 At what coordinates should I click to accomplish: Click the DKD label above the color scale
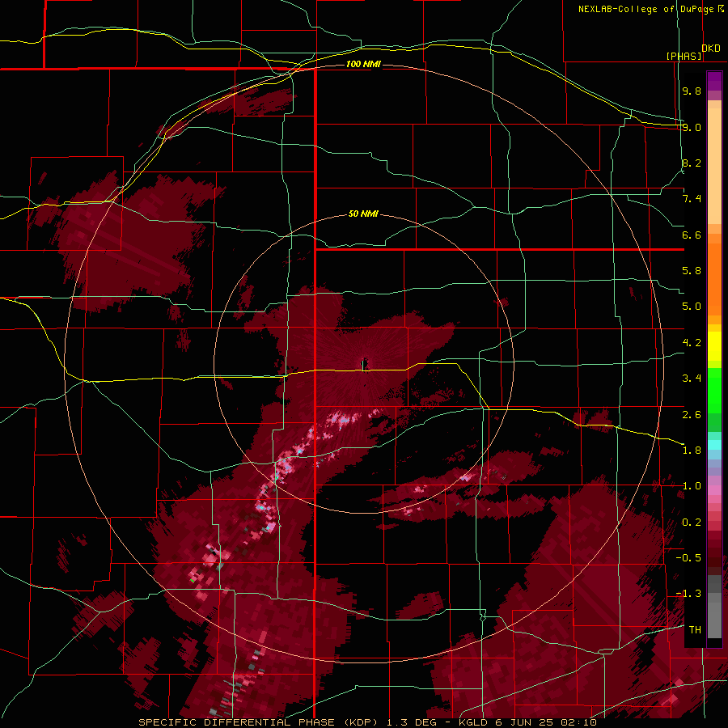(711, 49)
